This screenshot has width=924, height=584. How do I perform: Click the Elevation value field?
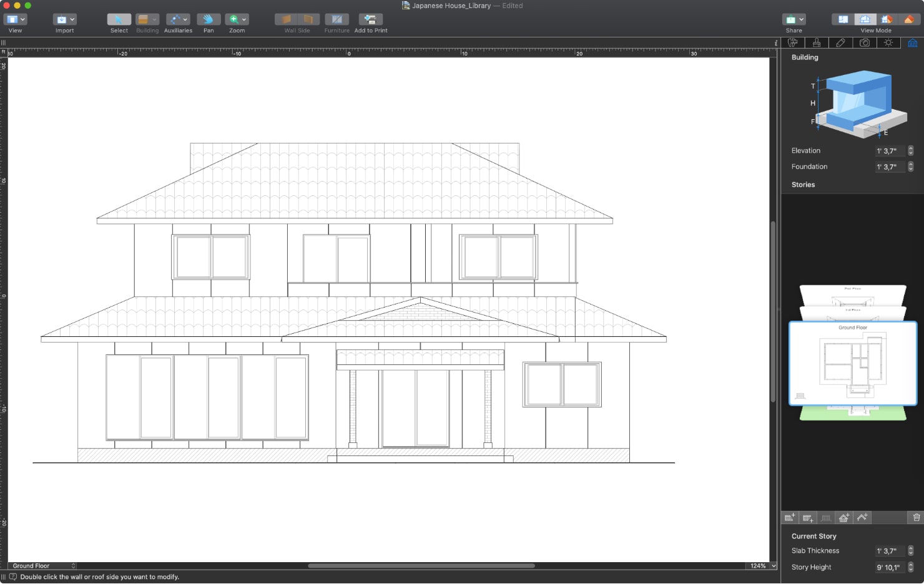890,151
